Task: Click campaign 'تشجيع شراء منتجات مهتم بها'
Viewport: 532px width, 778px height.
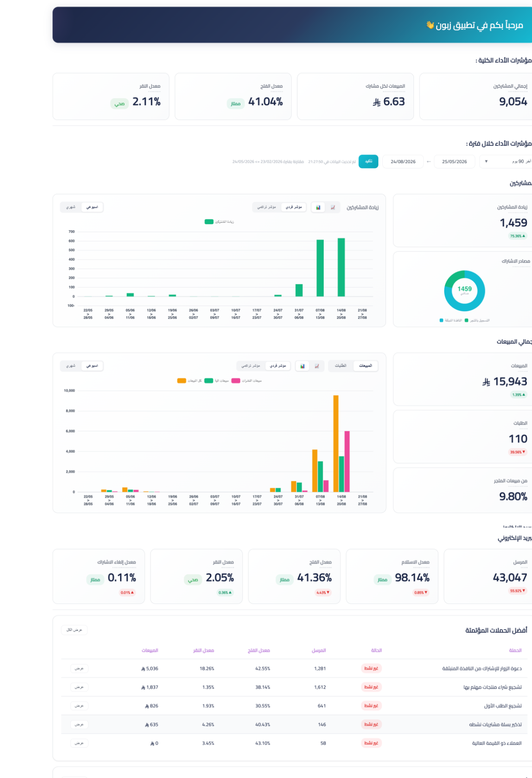Action: pyautogui.click(x=492, y=687)
